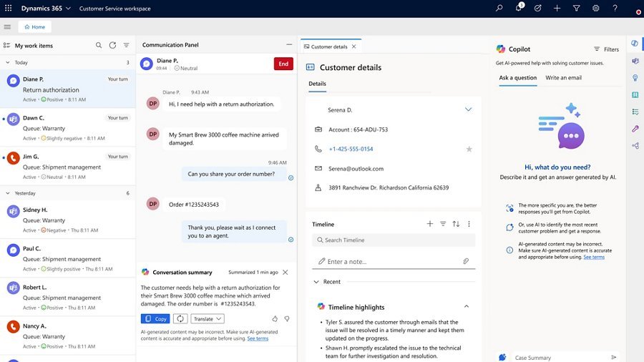
Task: Favorite the phone number with star
Action: pyautogui.click(x=469, y=149)
